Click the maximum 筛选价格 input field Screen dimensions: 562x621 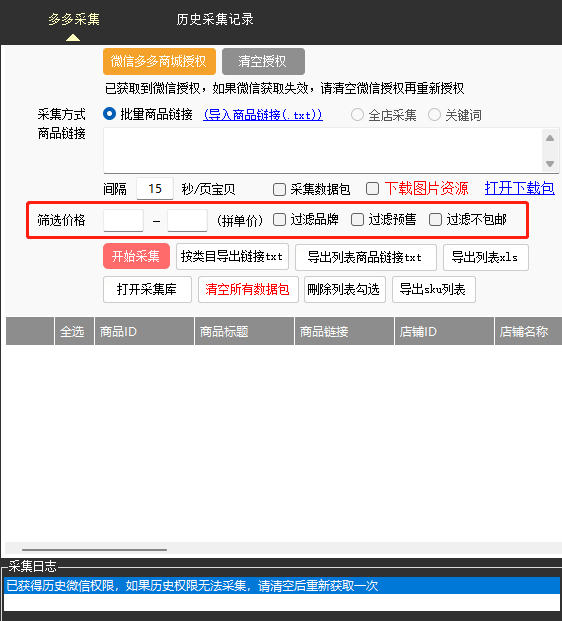click(187, 220)
